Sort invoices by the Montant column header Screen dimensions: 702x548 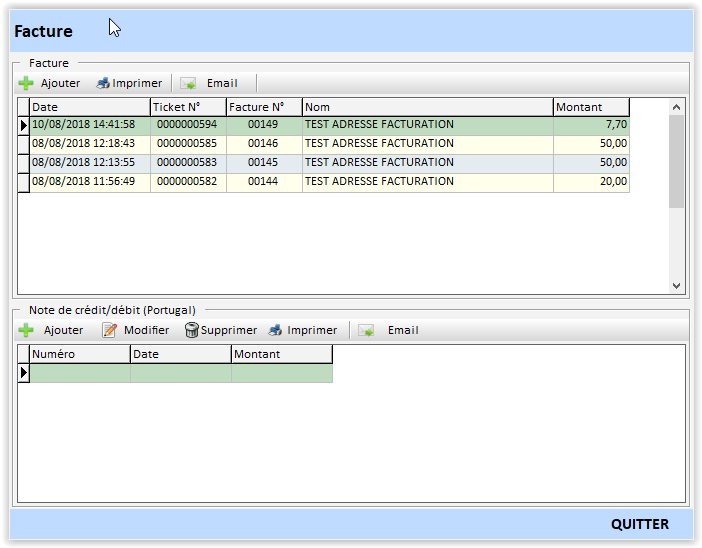click(x=591, y=107)
